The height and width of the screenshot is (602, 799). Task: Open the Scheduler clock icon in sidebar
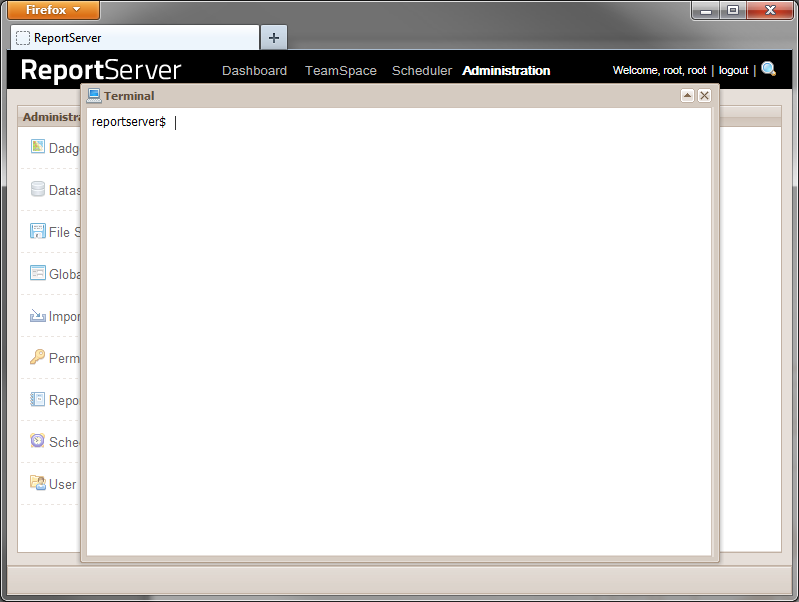(x=38, y=440)
